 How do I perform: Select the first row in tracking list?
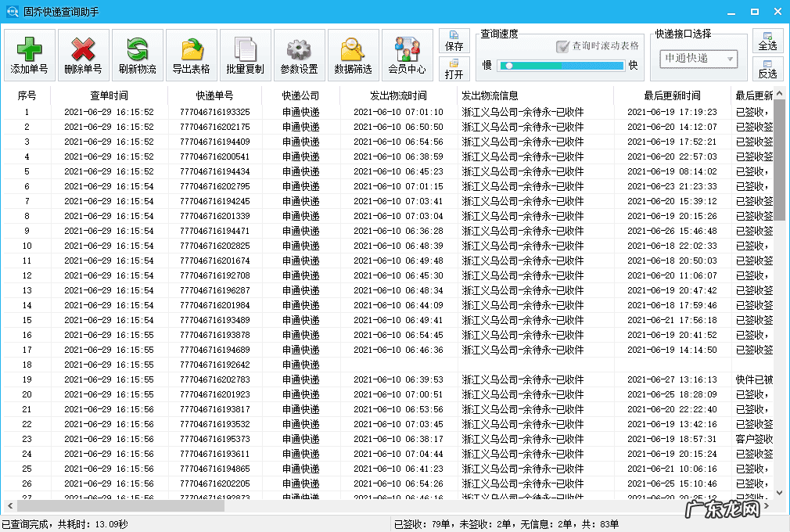coord(235,111)
